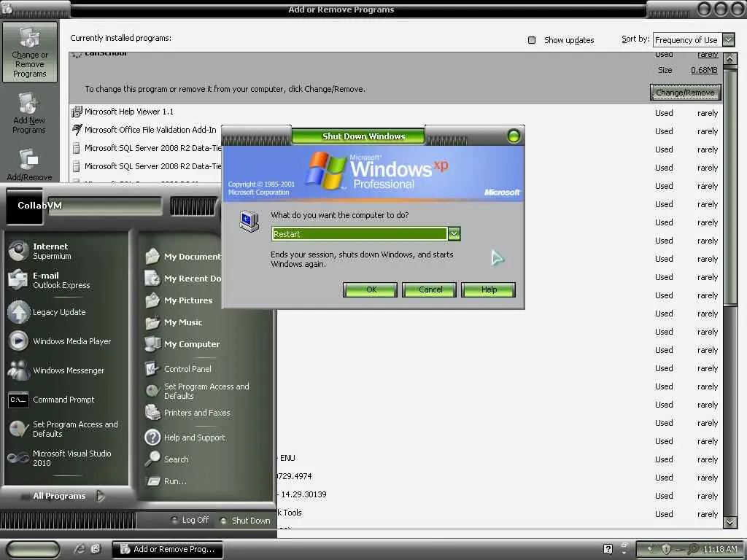Toggle the Show updates checkbox
This screenshot has width=747, height=560.
tap(532, 40)
